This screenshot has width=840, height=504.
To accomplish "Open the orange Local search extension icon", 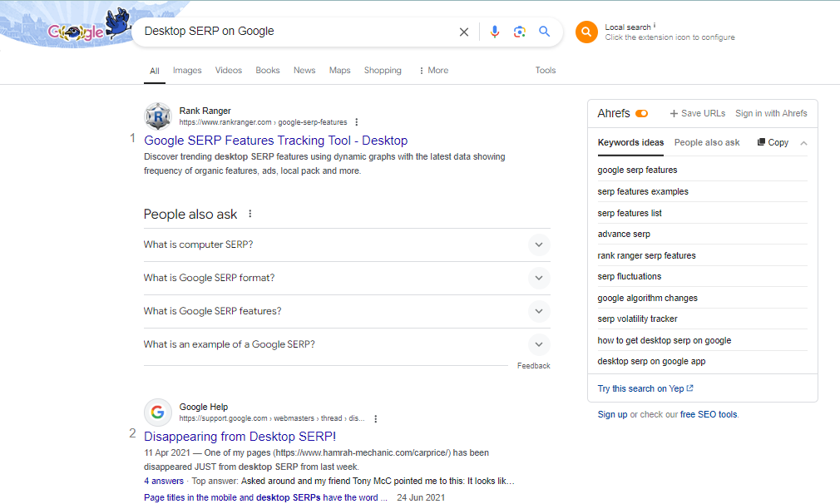I will tap(586, 32).
